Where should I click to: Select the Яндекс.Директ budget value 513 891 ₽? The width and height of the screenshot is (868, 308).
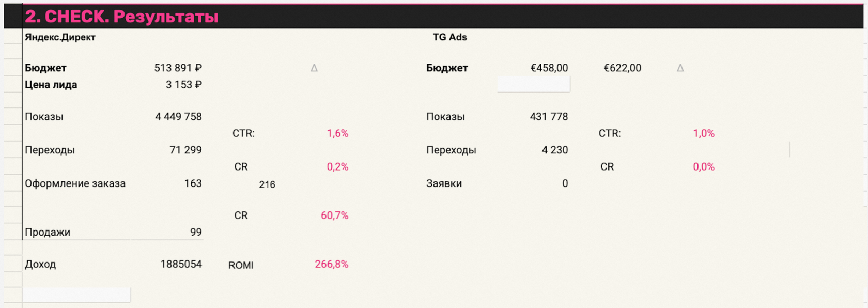178,68
